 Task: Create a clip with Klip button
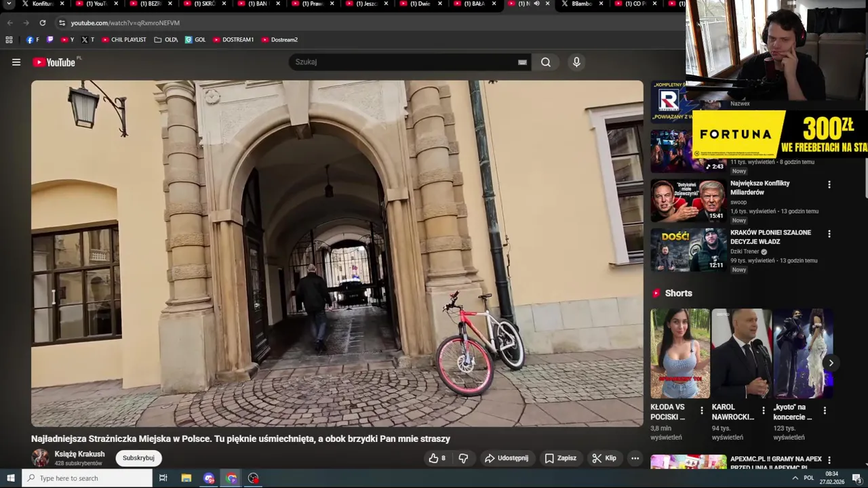604,458
